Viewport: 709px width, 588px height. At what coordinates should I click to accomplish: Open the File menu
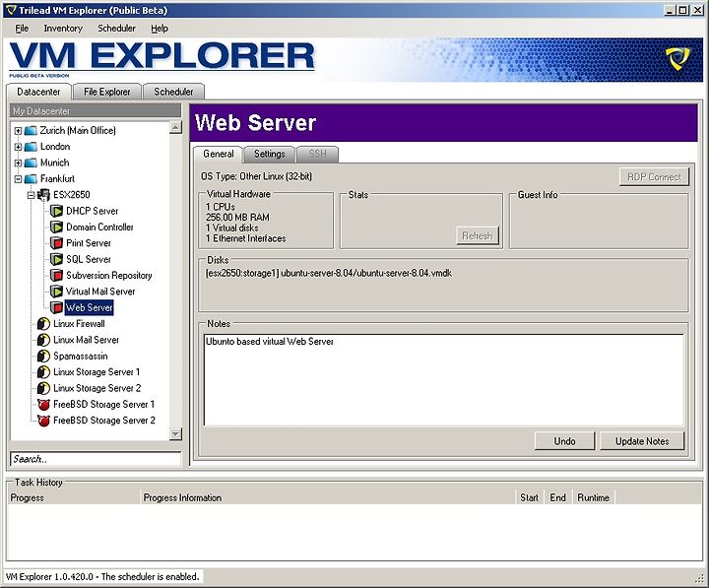[x=22, y=28]
